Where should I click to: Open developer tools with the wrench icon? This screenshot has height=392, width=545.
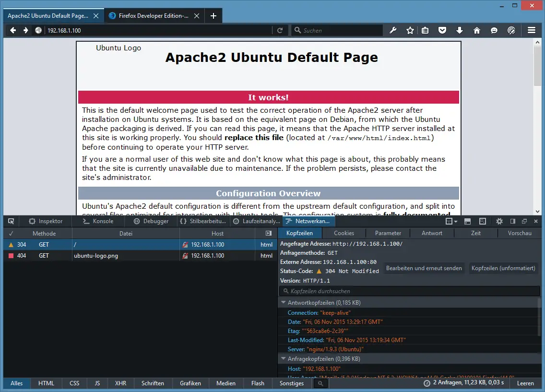pyautogui.click(x=393, y=31)
